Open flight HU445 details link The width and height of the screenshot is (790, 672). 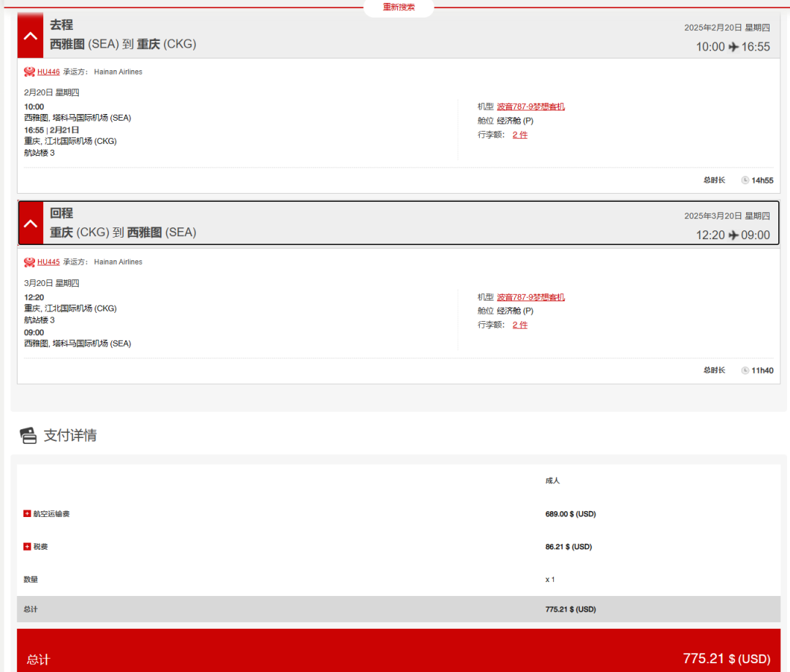click(48, 262)
